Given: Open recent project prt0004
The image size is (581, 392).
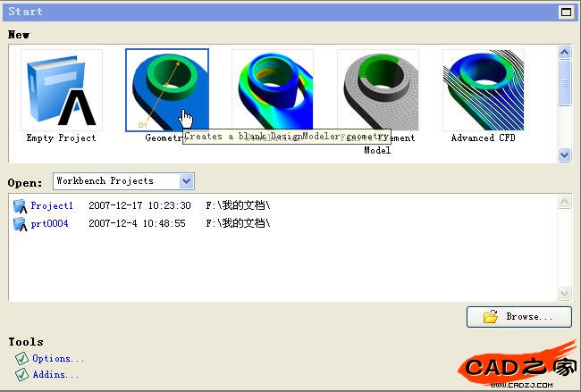Looking at the screenshot, I should (x=49, y=223).
